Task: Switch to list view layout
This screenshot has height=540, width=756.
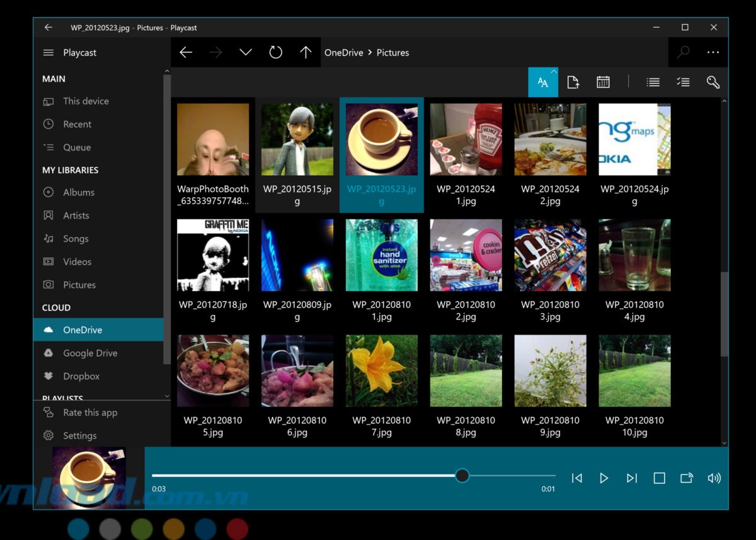Action: pos(653,82)
